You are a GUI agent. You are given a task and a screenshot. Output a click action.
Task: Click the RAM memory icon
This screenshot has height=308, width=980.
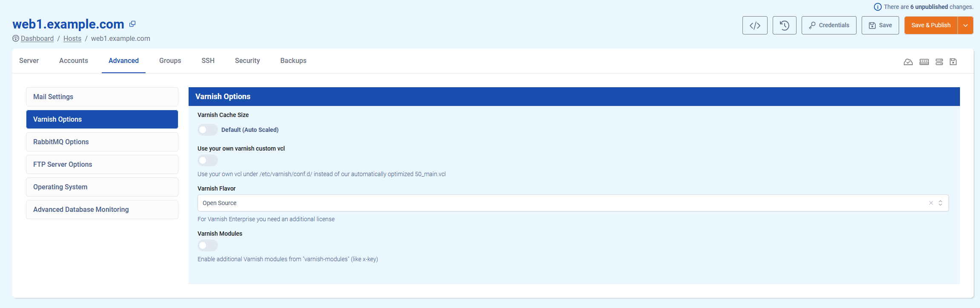pyautogui.click(x=924, y=62)
